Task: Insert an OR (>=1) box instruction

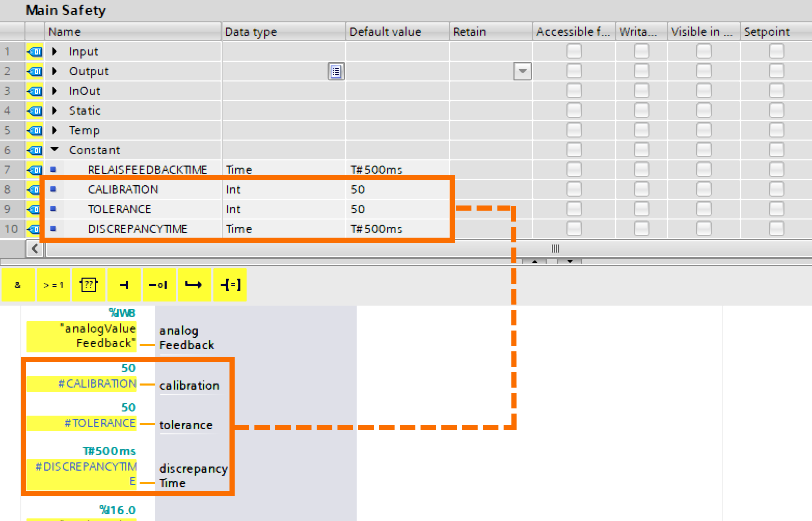Action: [x=53, y=285]
